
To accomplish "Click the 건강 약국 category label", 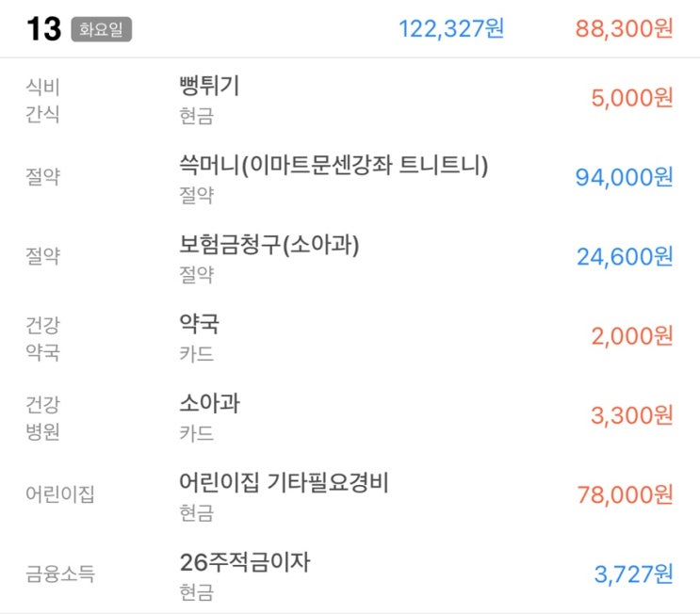I will (x=43, y=337).
